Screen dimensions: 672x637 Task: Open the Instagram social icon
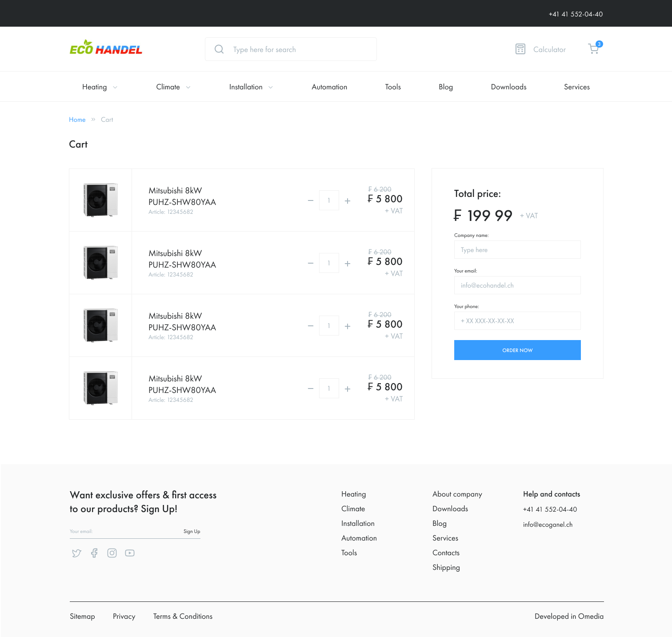[x=112, y=553]
